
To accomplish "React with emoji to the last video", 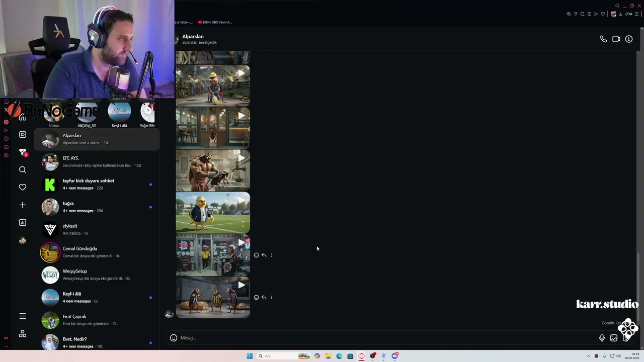I will 256,298.
